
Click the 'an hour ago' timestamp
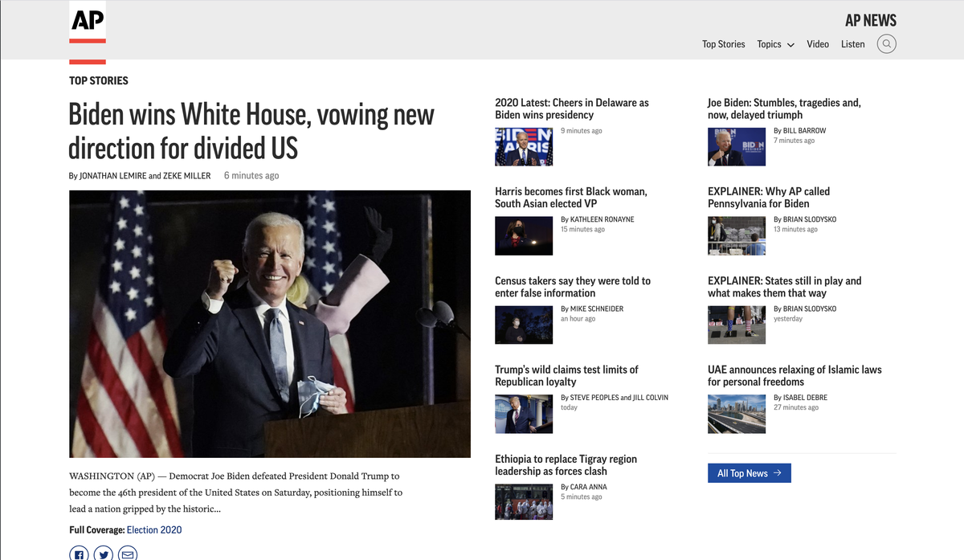[578, 319]
